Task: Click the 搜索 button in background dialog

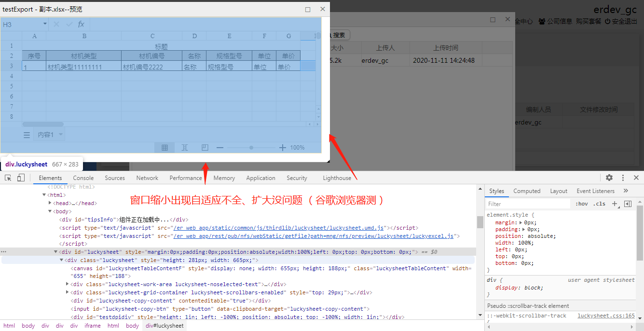Action: pyautogui.click(x=340, y=35)
